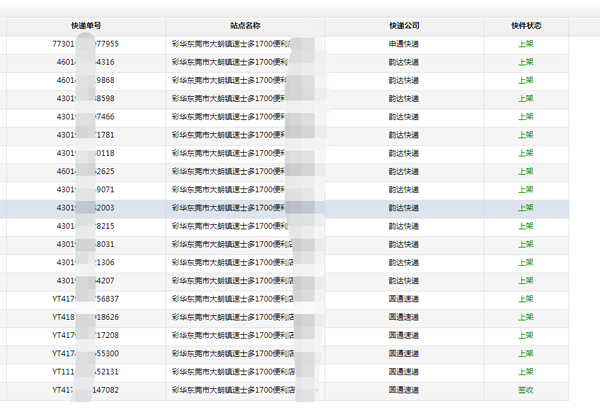Select tracking number ending in 9071
600x414 pixels.
(86, 189)
